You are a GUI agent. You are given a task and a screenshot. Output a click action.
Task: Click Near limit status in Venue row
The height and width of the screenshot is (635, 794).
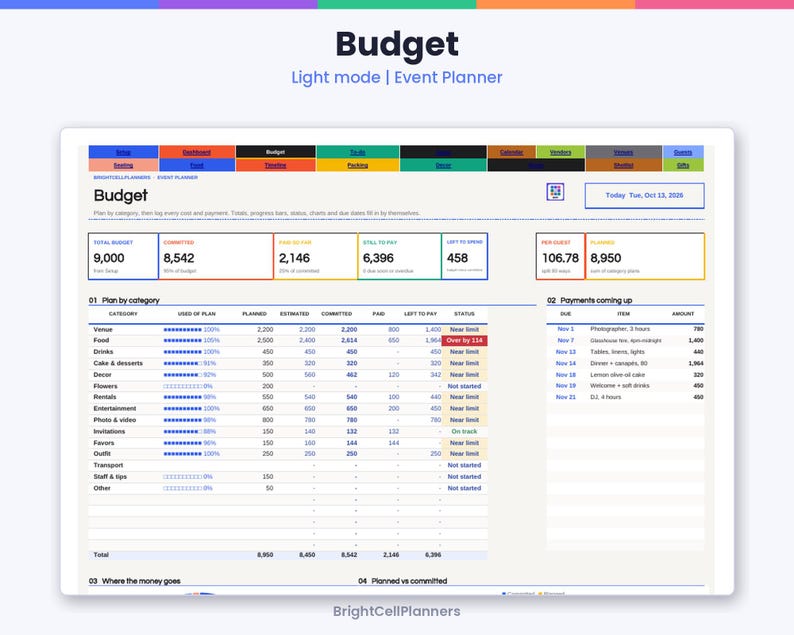click(464, 330)
